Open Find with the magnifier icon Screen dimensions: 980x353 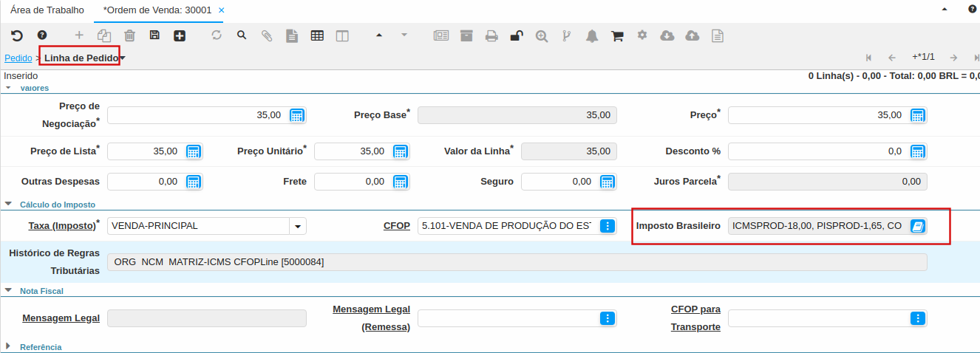tap(242, 35)
